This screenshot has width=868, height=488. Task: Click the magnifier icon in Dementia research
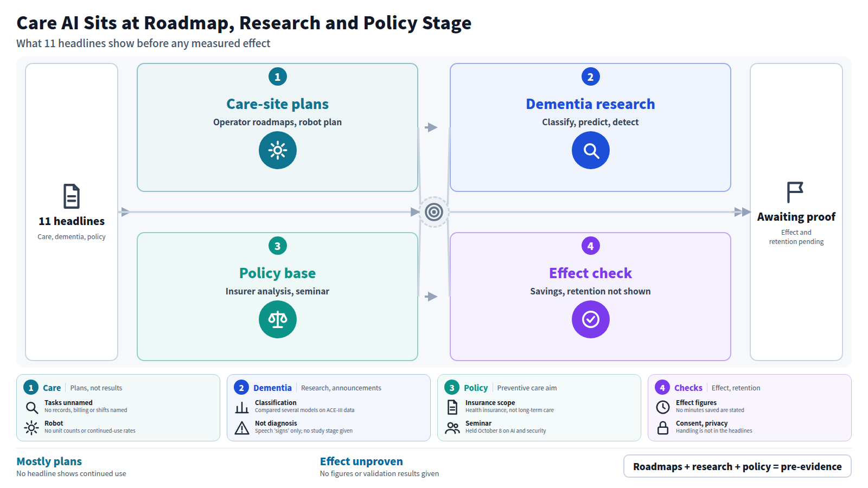(591, 150)
